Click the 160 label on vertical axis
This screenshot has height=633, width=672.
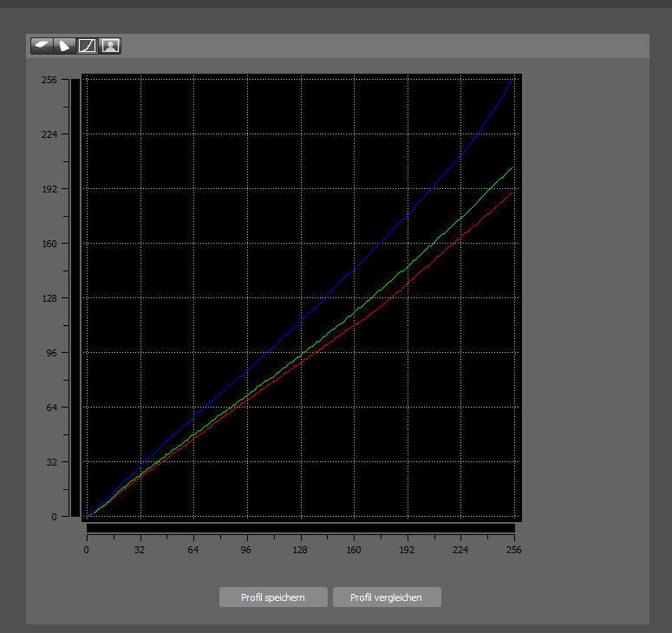(x=49, y=244)
